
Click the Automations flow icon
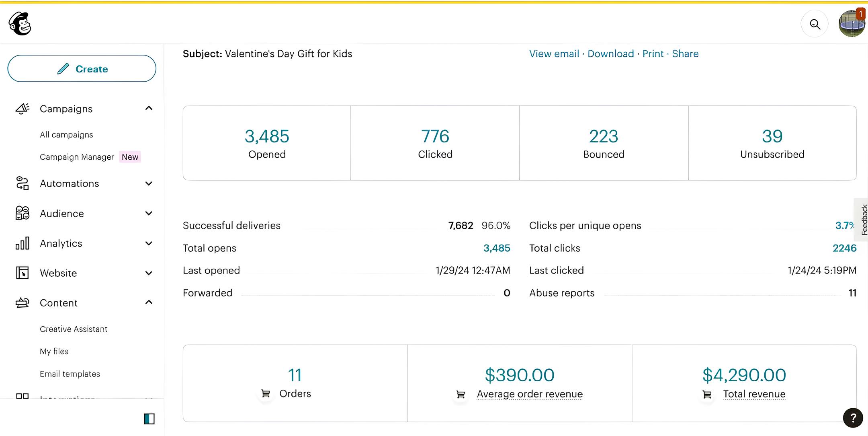(x=23, y=183)
